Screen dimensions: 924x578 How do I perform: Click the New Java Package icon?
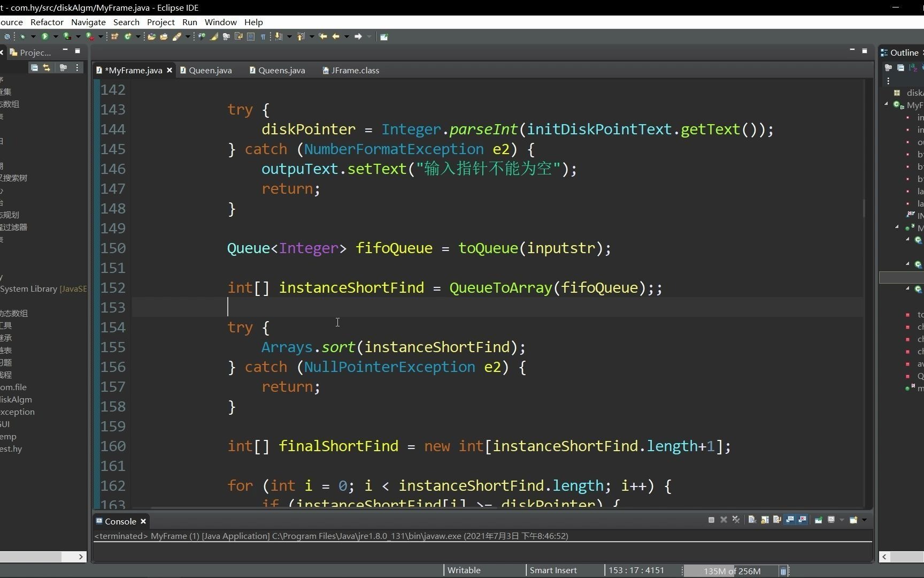pyautogui.click(x=114, y=36)
